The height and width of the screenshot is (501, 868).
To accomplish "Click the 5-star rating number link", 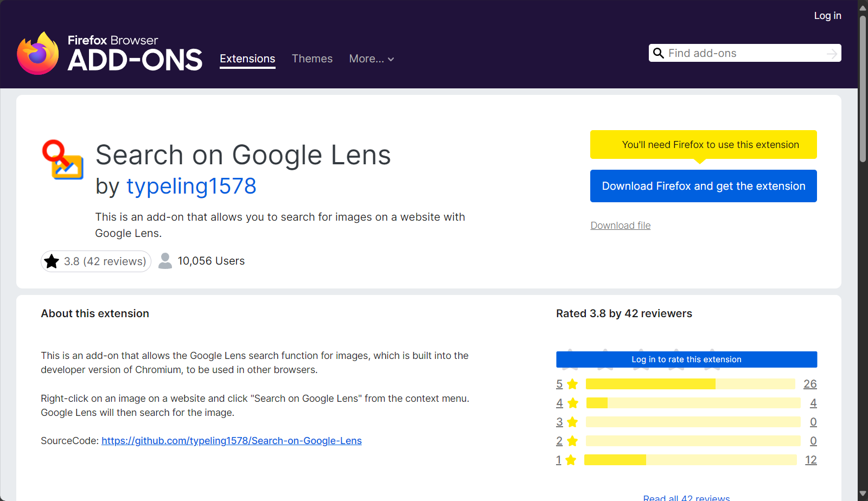I will [x=559, y=384].
